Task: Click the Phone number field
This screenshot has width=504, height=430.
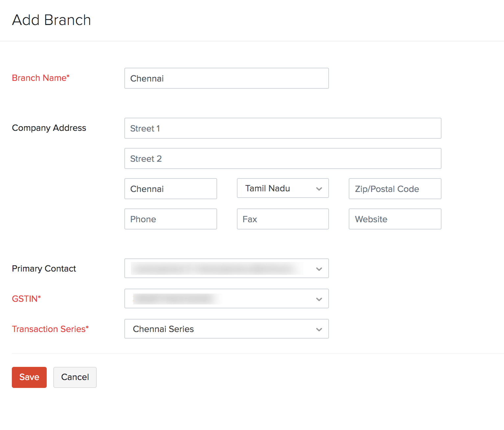Action: point(170,219)
